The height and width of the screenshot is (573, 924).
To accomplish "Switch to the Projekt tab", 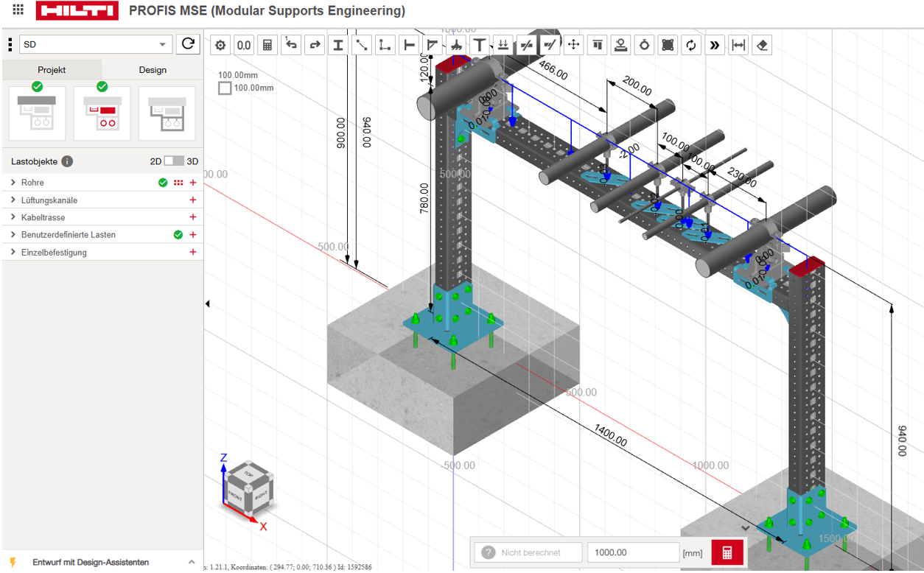I will [52, 70].
